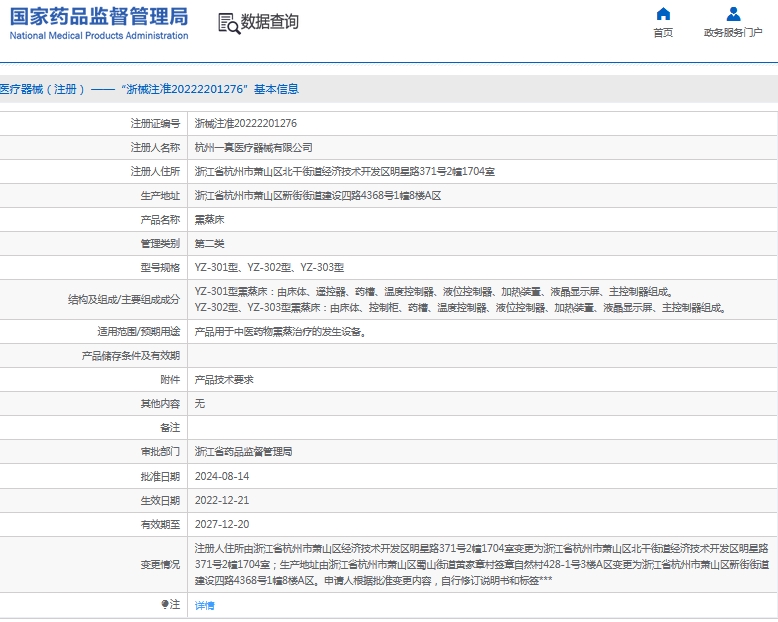Click the YZ-301型熏蒸床 structure description line
This screenshot has width=778, height=622.
(x=434, y=292)
